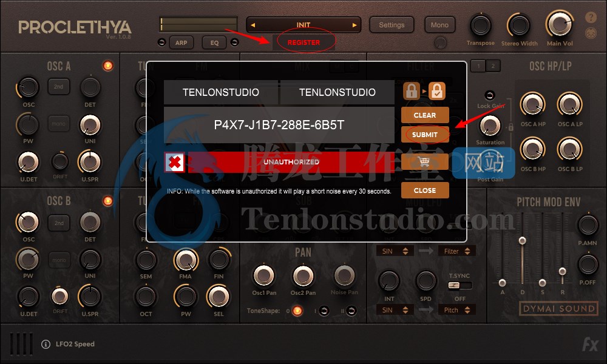Open the fx panel icon
The width and height of the screenshot is (607, 364).
click(590, 344)
